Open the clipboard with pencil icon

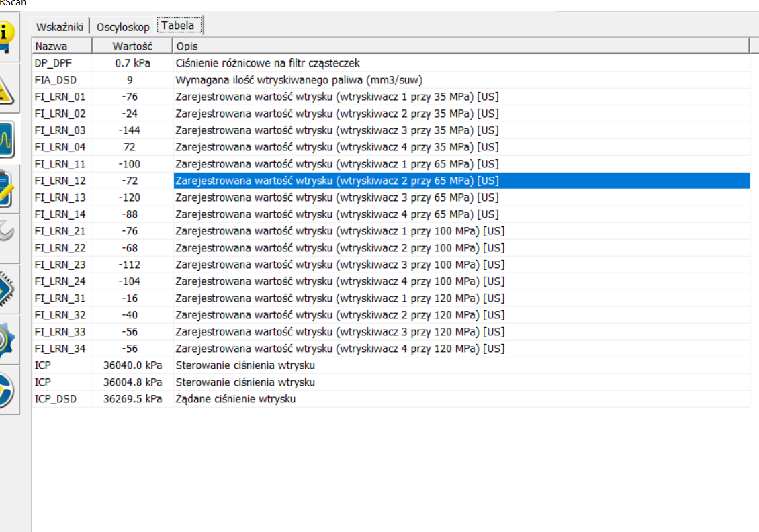pyautogui.click(x=7, y=189)
